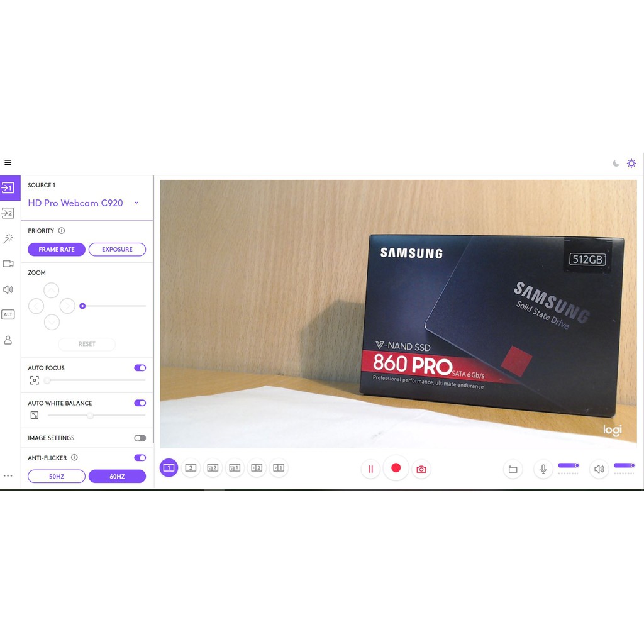Select the 50HZ anti-flicker option
Image resolution: width=644 pixels, height=644 pixels.
pos(56,476)
